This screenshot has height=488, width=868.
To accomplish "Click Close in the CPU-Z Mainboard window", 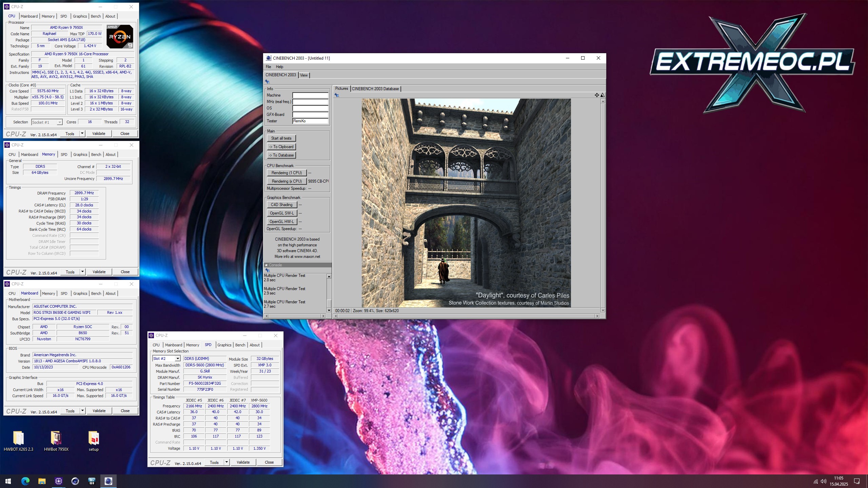I will [x=125, y=411].
